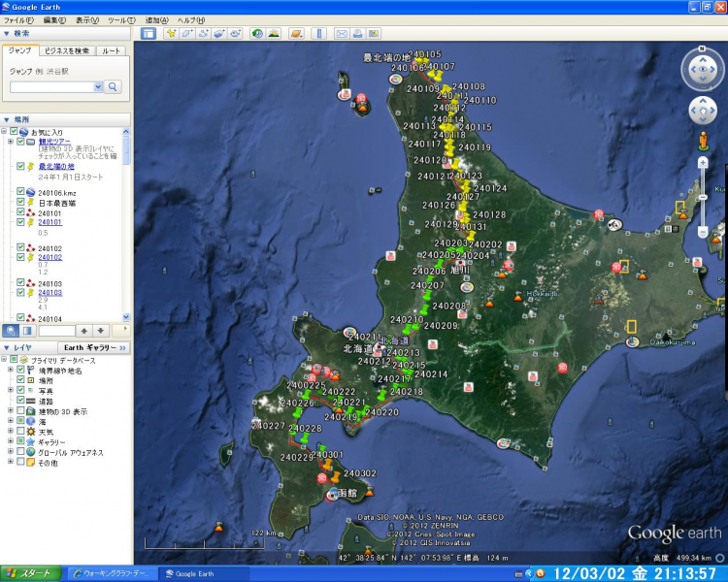Open the 最北端の地 placemark link
Image resolution: width=728 pixels, height=582 pixels.
[56, 167]
